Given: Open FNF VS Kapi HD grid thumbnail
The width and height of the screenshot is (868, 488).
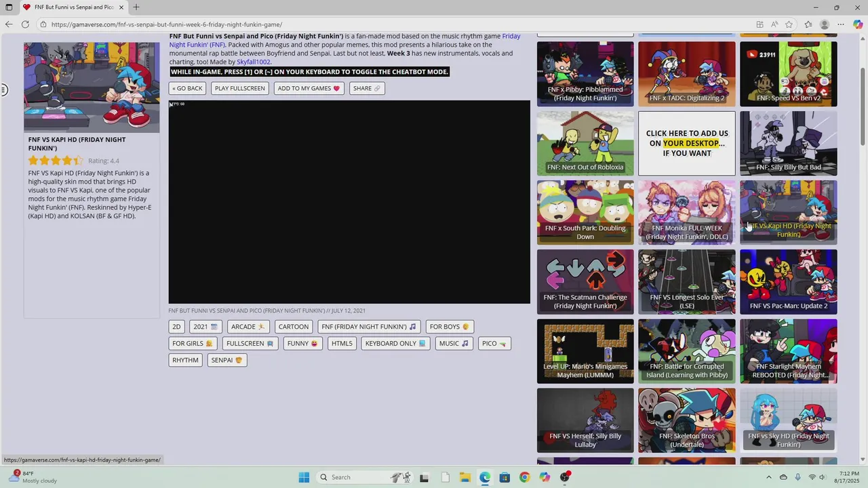Looking at the screenshot, I should click(x=789, y=213).
